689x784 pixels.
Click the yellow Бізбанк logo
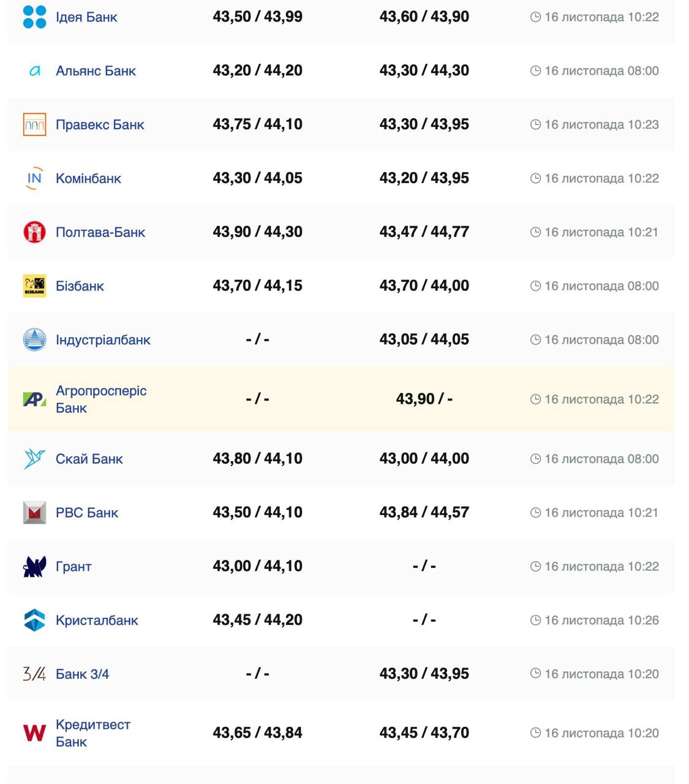coord(34,286)
